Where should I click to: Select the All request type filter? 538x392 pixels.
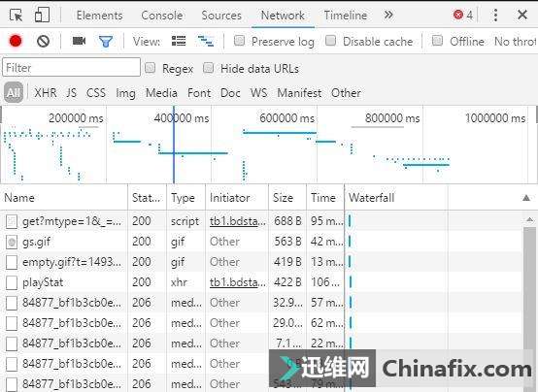[14, 92]
